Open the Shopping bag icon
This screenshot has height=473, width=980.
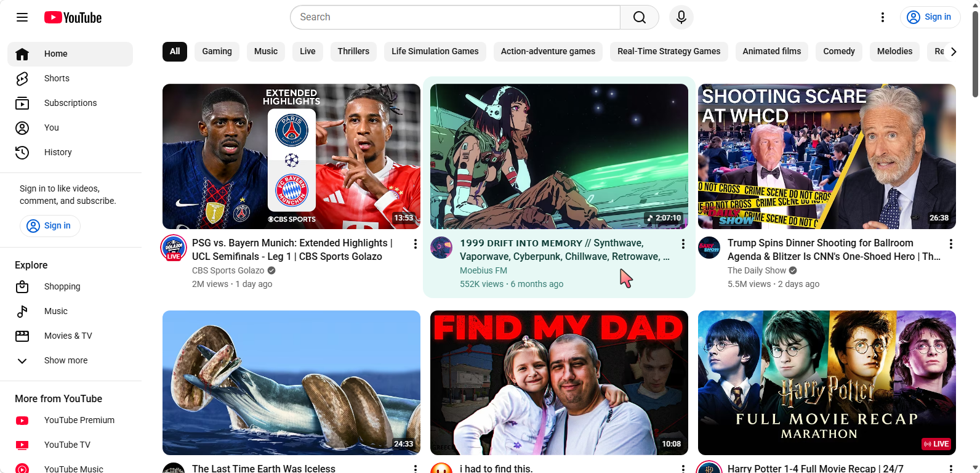click(x=22, y=287)
